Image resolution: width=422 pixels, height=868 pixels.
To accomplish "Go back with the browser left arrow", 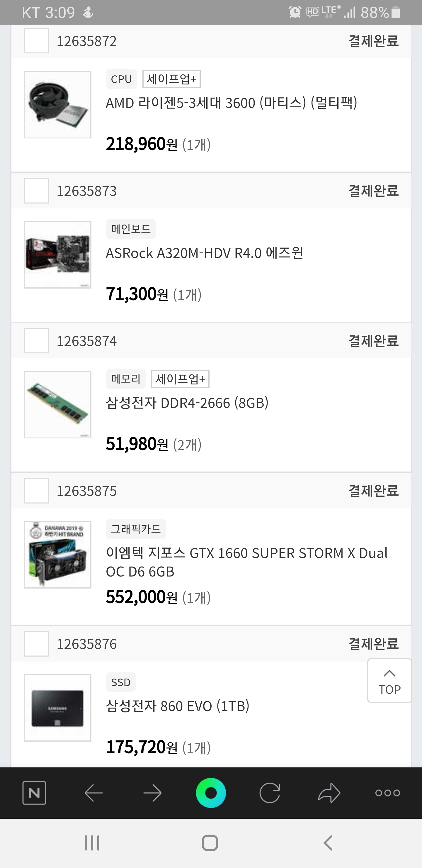I will click(x=93, y=793).
